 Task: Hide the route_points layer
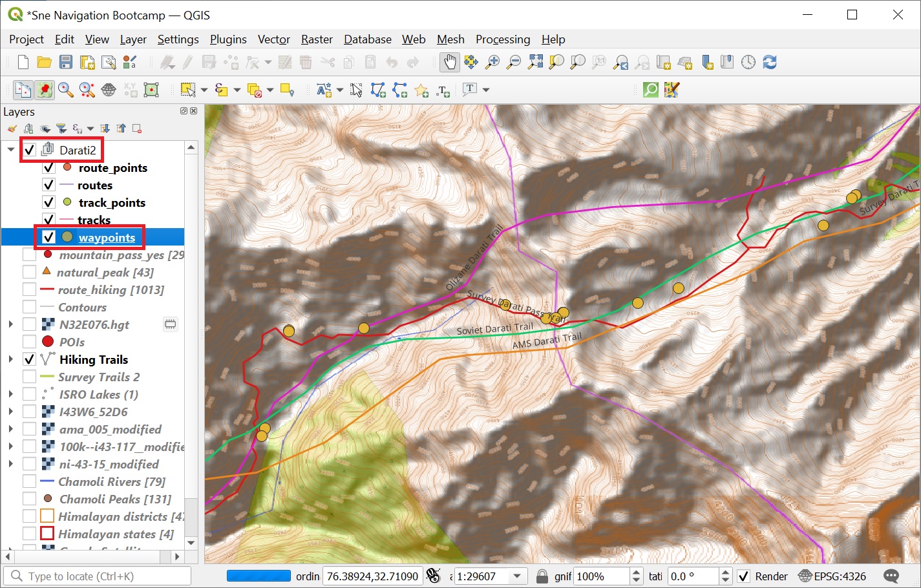pyautogui.click(x=48, y=168)
